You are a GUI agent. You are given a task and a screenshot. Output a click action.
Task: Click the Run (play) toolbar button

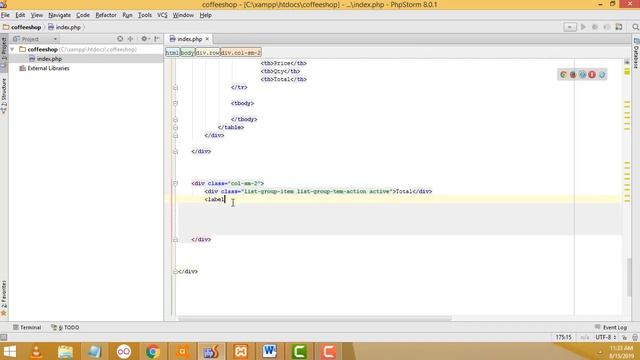click(583, 27)
